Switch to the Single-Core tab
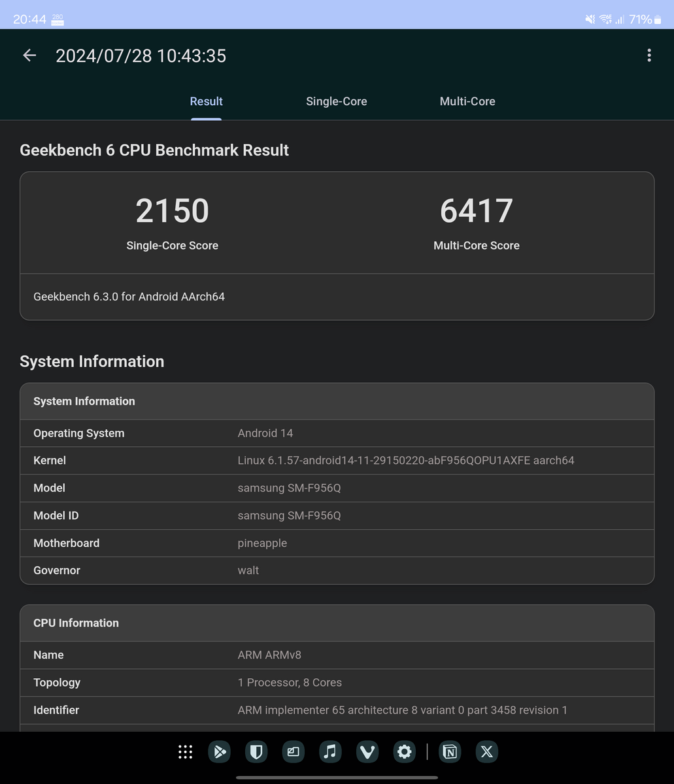 337,101
